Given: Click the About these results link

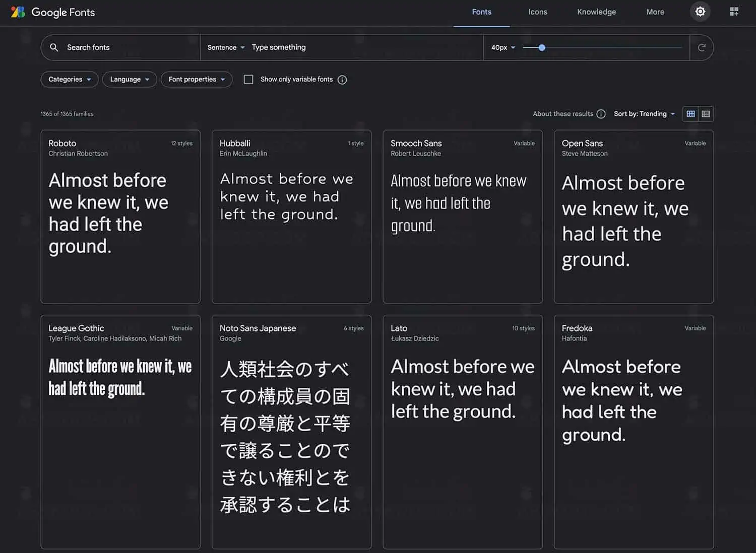Looking at the screenshot, I should [x=563, y=114].
